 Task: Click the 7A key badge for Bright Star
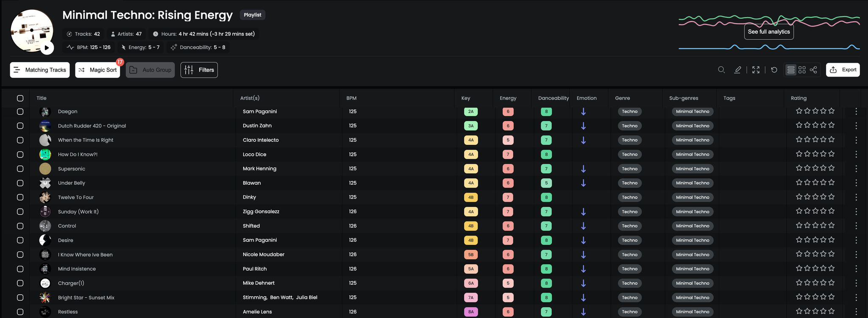pyautogui.click(x=471, y=298)
